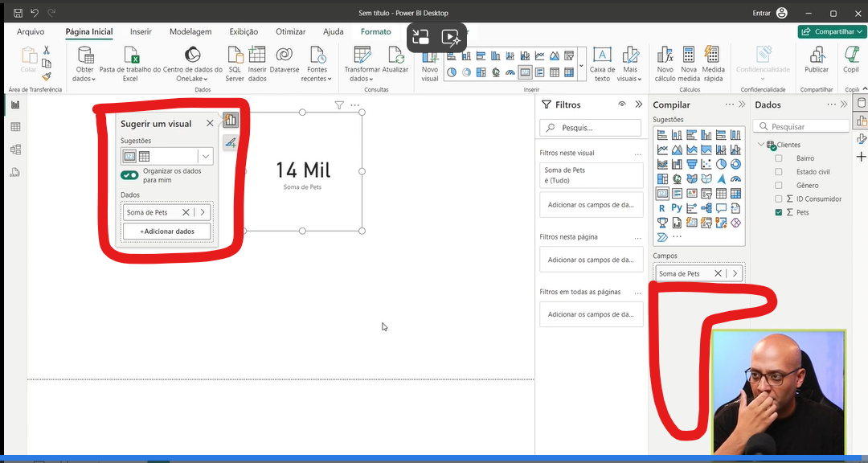Click Transformar dados in the ribbon
868x463 pixels.
coord(362,64)
